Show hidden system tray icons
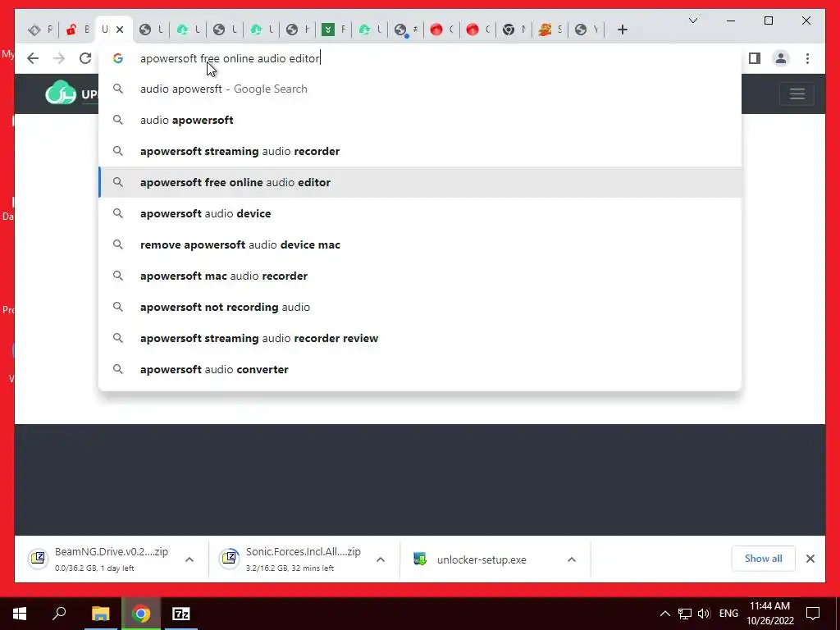 tap(664, 614)
